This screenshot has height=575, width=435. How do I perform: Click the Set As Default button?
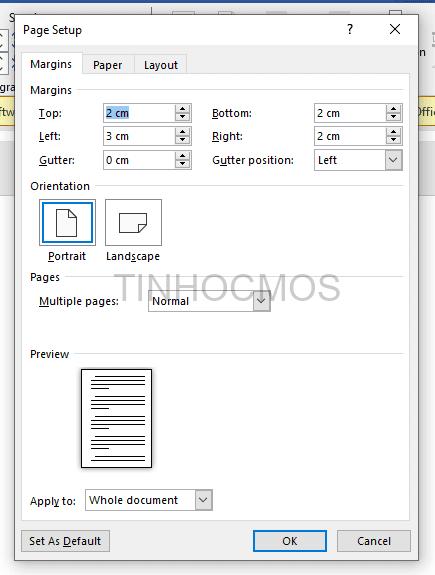(x=65, y=541)
